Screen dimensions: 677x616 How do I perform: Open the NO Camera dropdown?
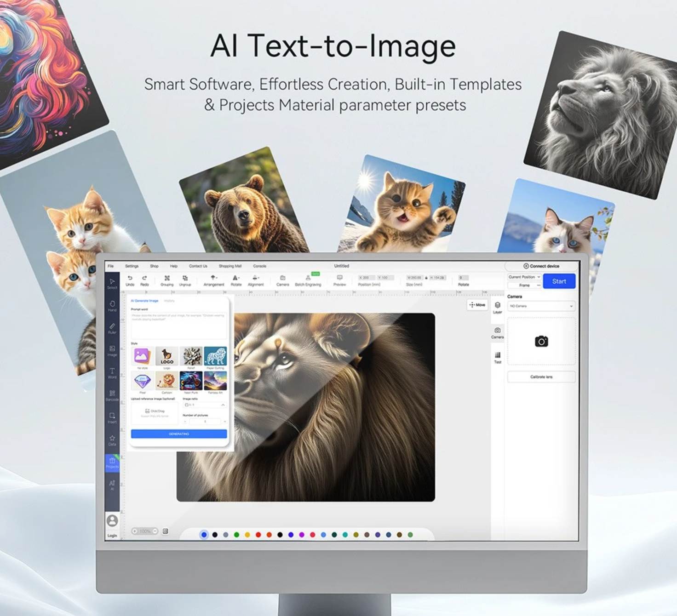(541, 306)
